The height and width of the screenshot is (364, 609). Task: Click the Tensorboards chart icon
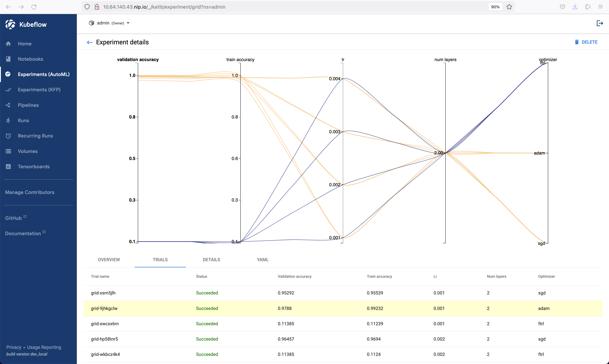[x=8, y=167]
